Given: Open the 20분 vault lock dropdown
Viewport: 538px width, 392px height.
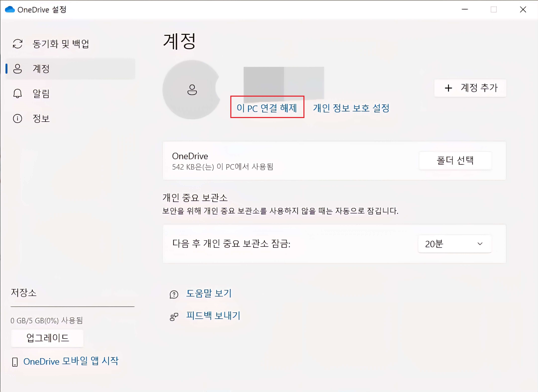Looking at the screenshot, I should (x=454, y=244).
